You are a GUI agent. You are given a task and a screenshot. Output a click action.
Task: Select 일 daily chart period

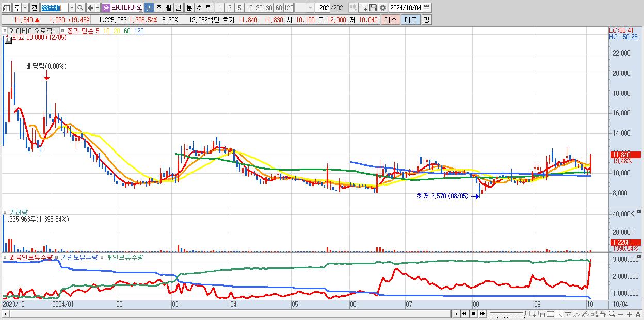point(149,8)
